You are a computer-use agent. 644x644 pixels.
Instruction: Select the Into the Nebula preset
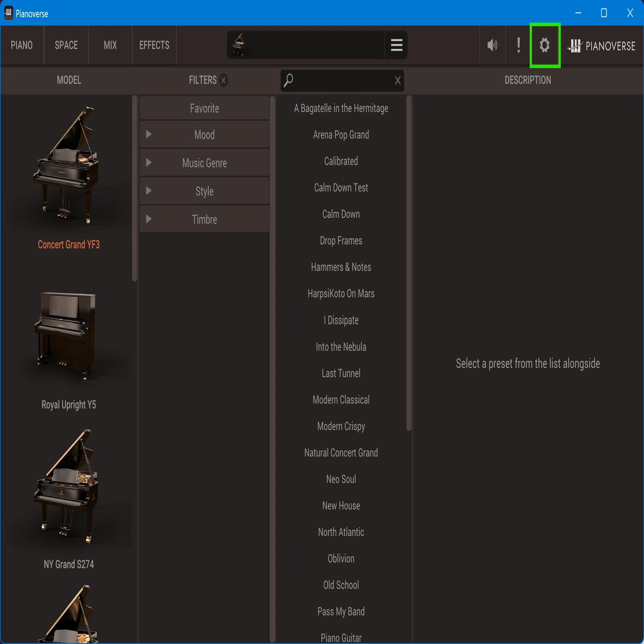[x=341, y=347]
